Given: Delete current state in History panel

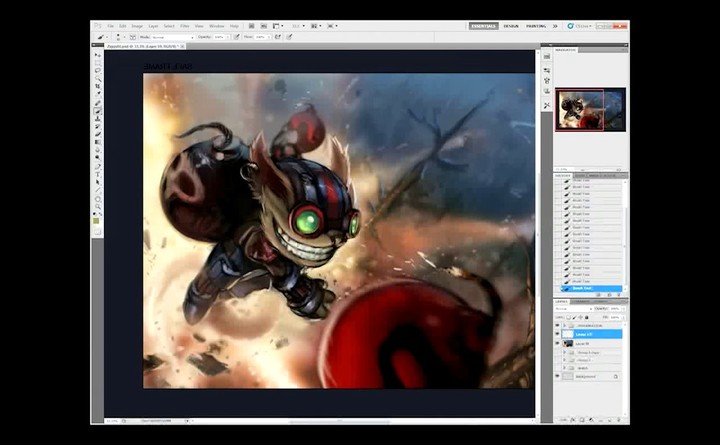Looking at the screenshot, I should (619, 294).
